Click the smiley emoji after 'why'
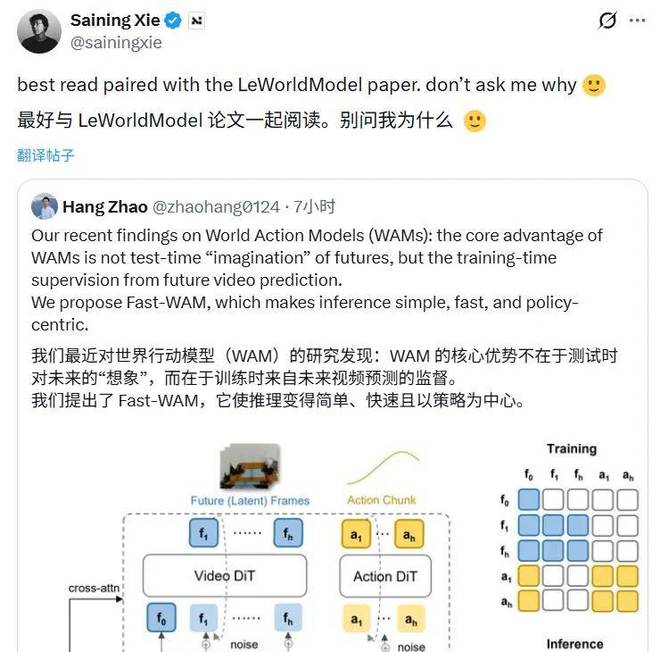This screenshot has width=660, height=652. point(593,85)
